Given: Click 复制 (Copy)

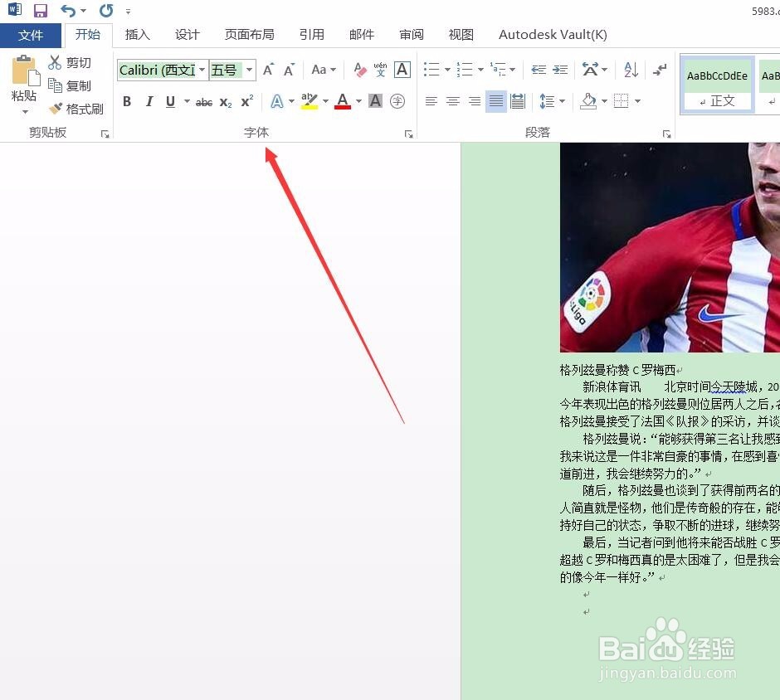Looking at the screenshot, I should click(x=70, y=85).
